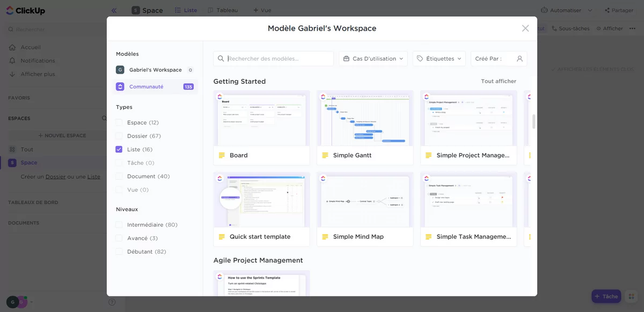
Task: Click the Automatiser robot icon
Action: 544,10
